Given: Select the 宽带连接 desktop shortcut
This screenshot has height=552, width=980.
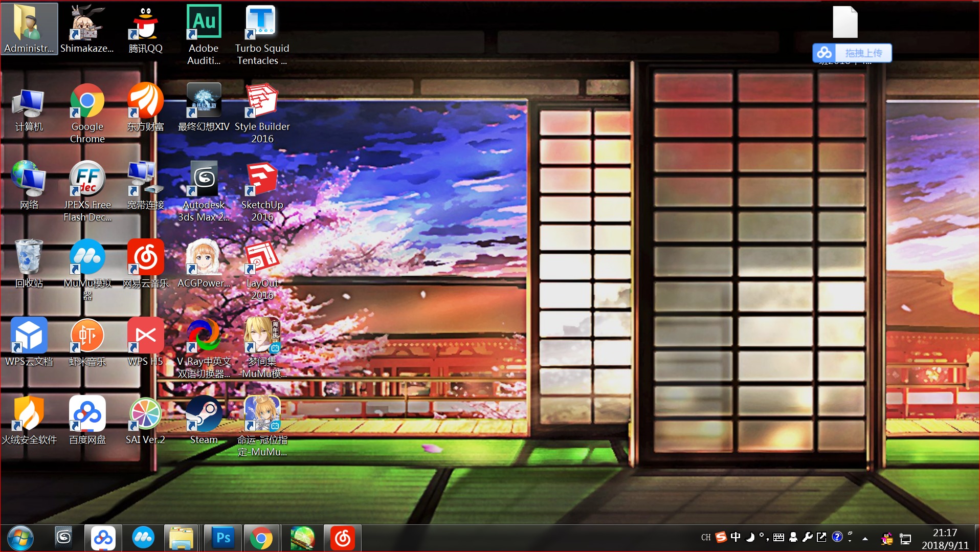Looking at the screenshot, I should click(x=146, y=186).
